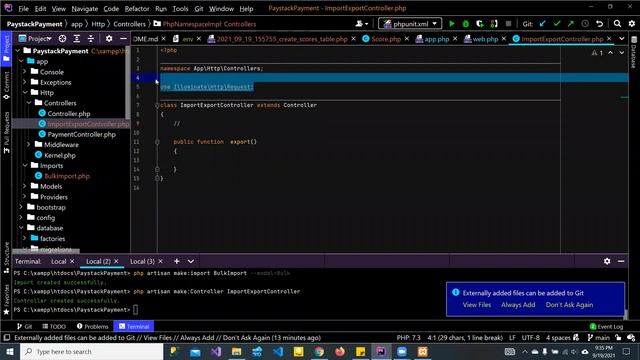The image size is (640, 360).
Task: Hide the Project panel with the minus icon
Action: 123,38
